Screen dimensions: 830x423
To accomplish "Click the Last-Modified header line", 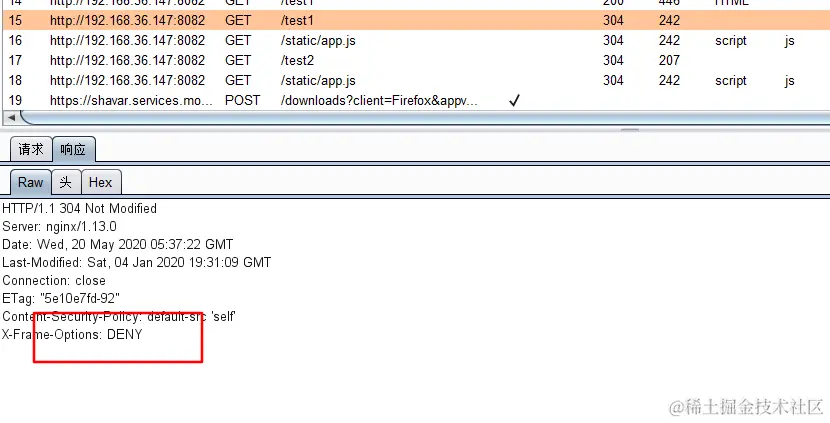I will pos(137,263).
